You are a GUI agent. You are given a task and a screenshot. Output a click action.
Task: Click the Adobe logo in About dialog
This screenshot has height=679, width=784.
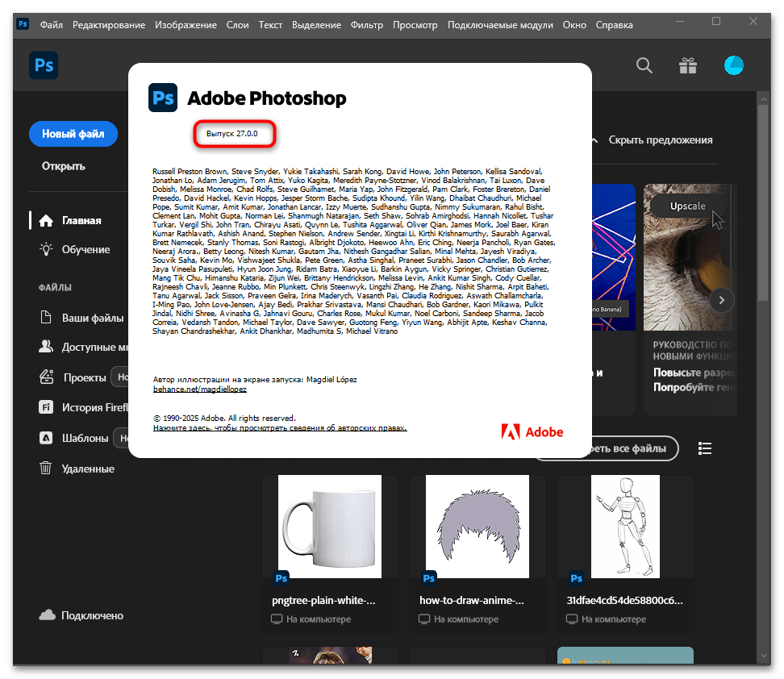coord(532,431)
